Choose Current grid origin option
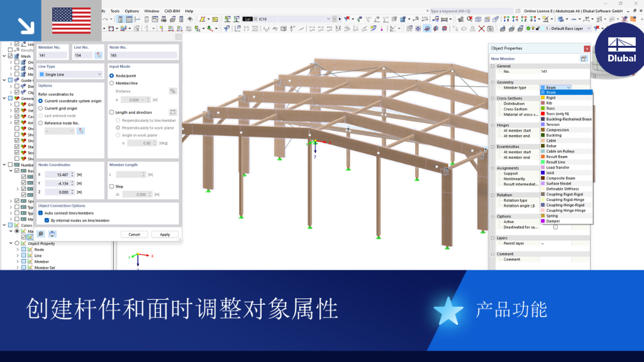This screenshot has height=362, width=644. pos(41,108)
